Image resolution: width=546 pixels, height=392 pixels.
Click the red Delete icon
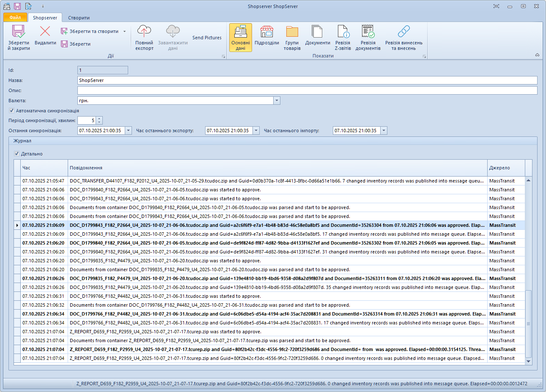pyautogui.click(x=45, y=32)
